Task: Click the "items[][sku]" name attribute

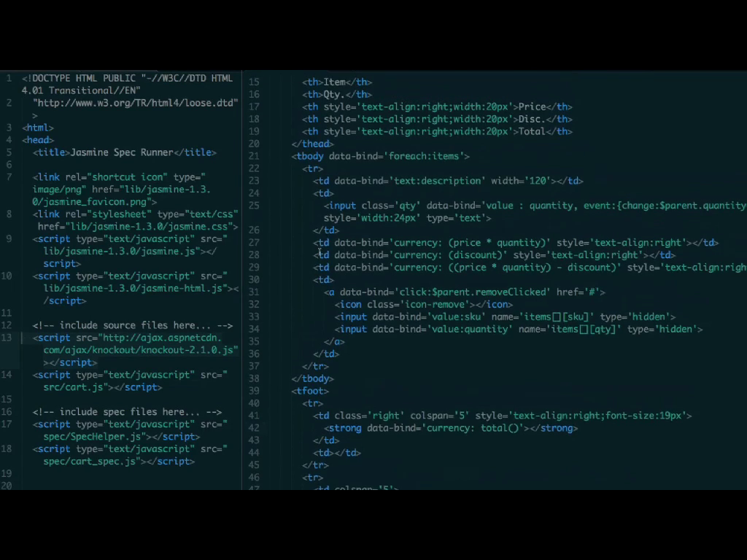Action: click(x=557, y=317)
